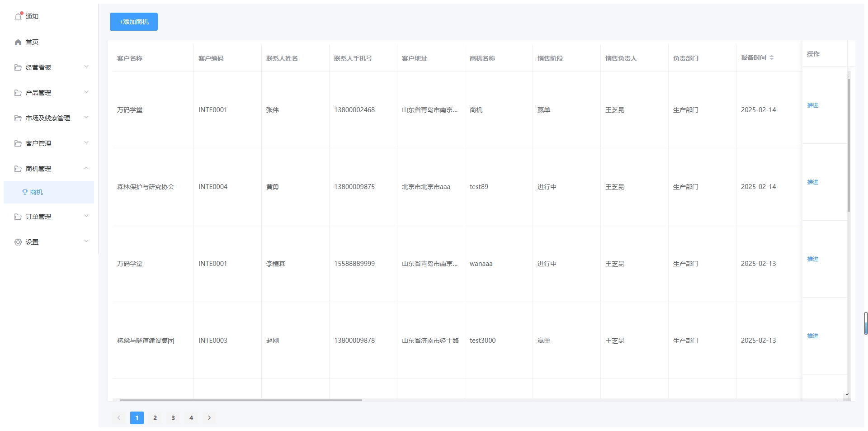Screen dimensions: 868x431
Task: Expand the 市场及线索管理 menu chevron
Action: tap(86, 118)
